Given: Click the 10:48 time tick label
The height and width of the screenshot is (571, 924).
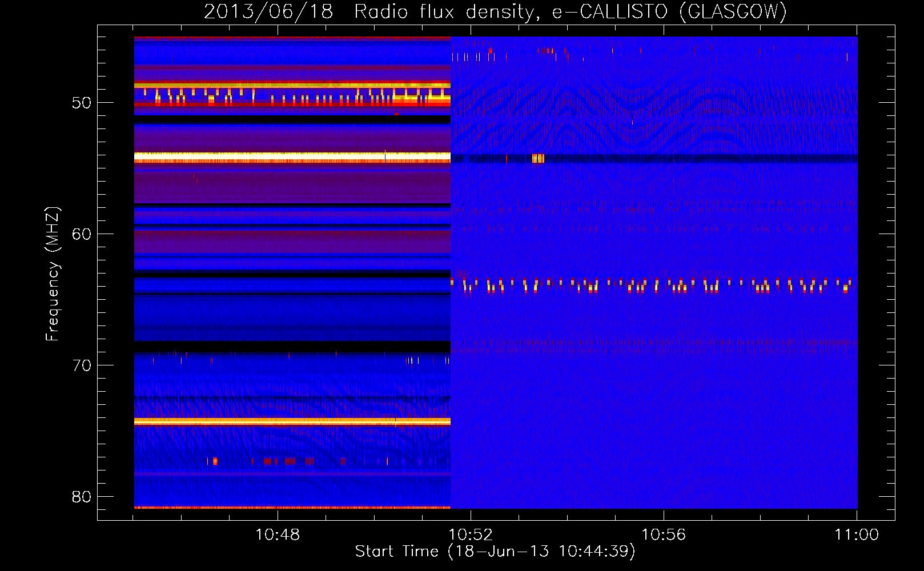Looking at the screenshot, I should (x=278, y=534).
